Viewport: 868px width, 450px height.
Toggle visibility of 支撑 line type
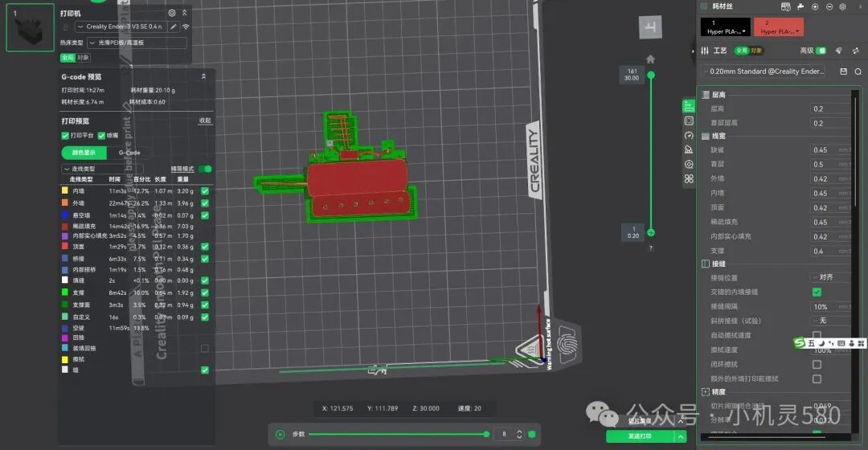point(205,292)
